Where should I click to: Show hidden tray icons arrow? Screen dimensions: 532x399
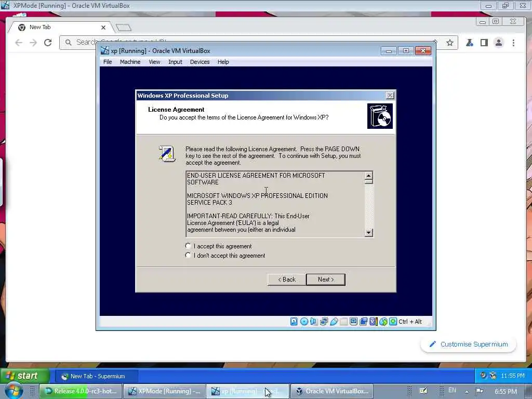point(467,392)
